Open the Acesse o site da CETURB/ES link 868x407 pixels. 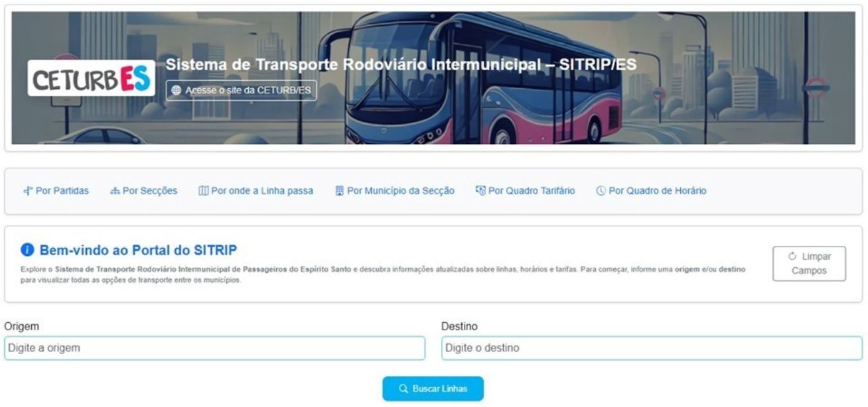coord(242,90)
